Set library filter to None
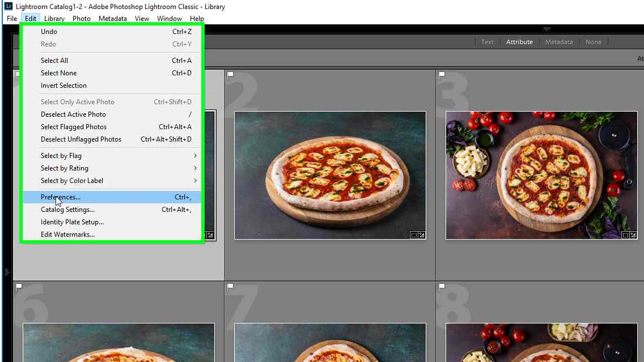The image size is (644, 362). coord(593,42)
